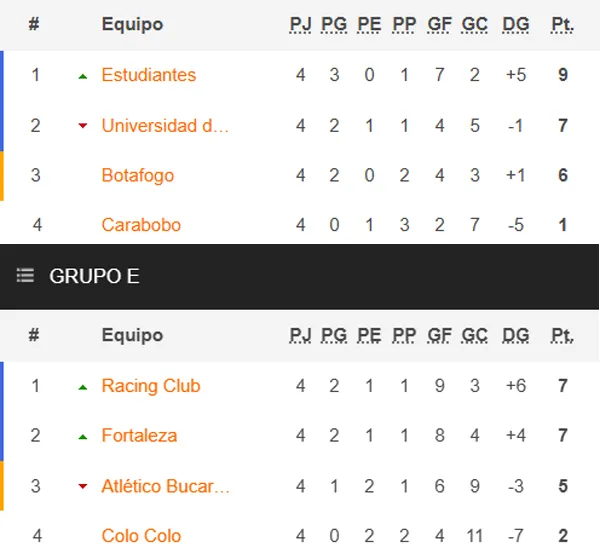600x559 pixels.
Task: Open Atlético Bucar… team link
Action: click(166, 487)
